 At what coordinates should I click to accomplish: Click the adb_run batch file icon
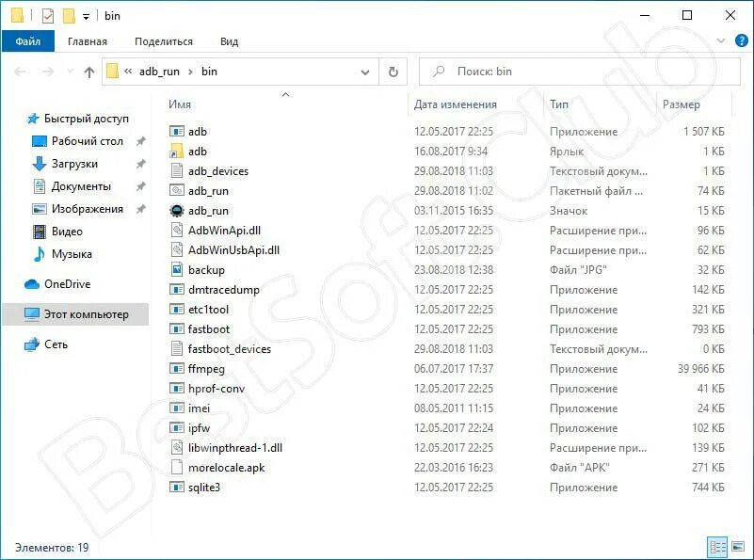(177, 190)
